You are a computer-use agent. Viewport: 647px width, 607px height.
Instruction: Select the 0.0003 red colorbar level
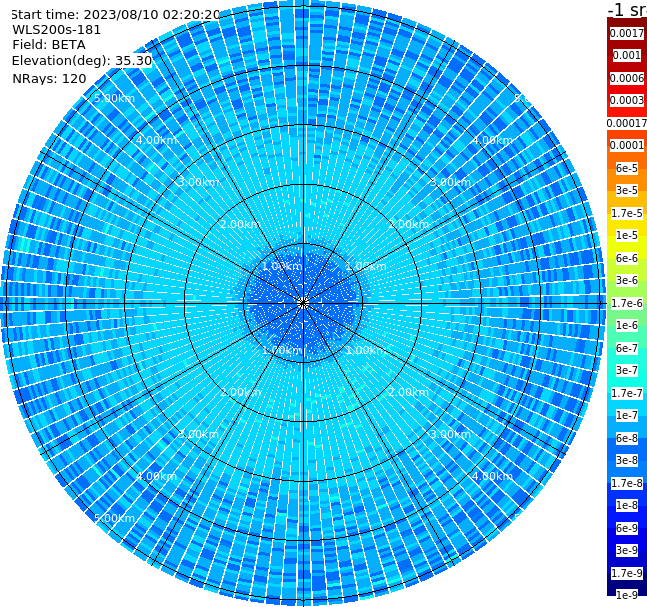tap(627, 100)
